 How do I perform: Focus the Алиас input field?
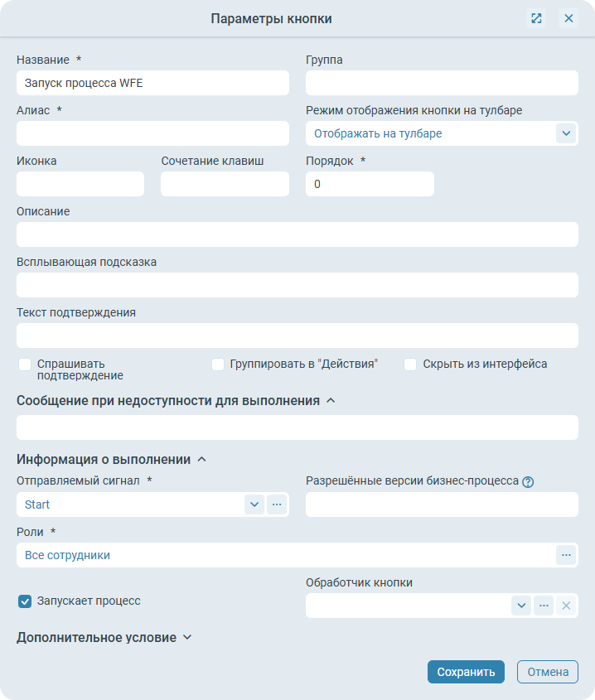152,133
